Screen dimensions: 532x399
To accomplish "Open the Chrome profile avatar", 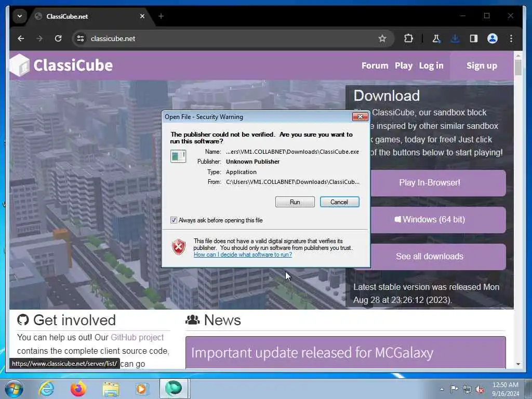I will (493, 38).
